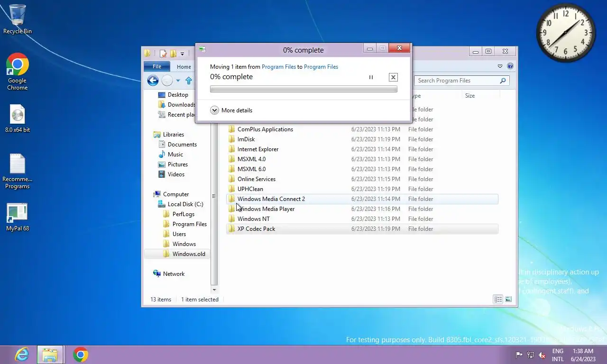Pause the move operation

(371, 77)
